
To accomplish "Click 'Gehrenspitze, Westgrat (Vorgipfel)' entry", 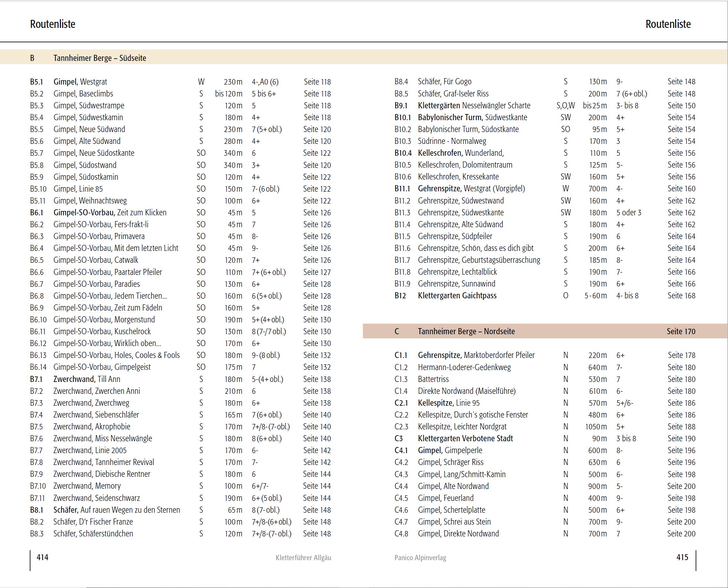I will point(471,188).
